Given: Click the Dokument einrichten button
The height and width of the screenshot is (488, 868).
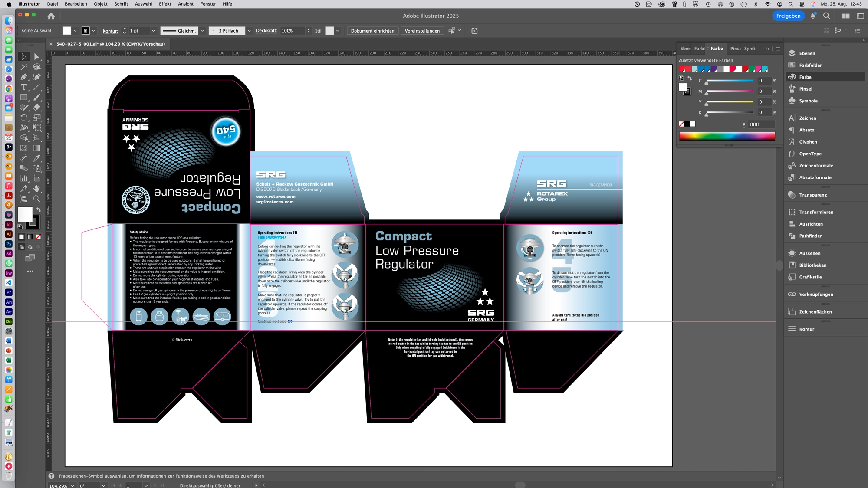Looking at the screenshot, I should 372,31.
